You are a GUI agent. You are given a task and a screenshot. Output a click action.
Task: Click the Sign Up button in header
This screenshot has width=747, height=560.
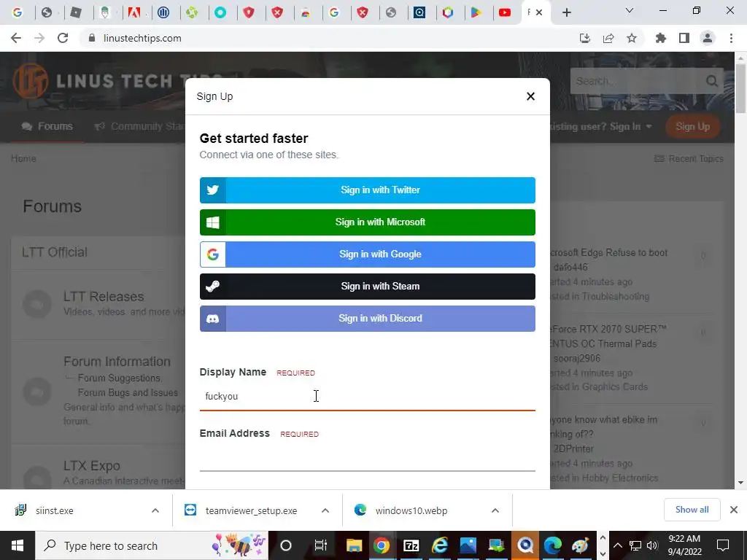pos(692,126)
